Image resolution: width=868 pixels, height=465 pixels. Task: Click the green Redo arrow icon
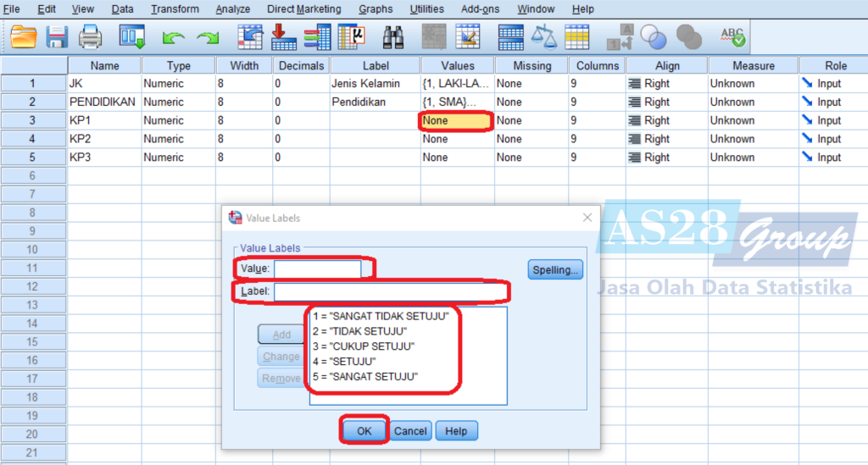(208, 37)
